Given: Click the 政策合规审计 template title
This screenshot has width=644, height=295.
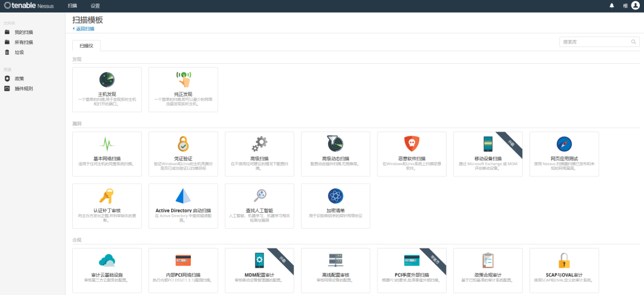Looking at the screenshot, I should (488, 275).
